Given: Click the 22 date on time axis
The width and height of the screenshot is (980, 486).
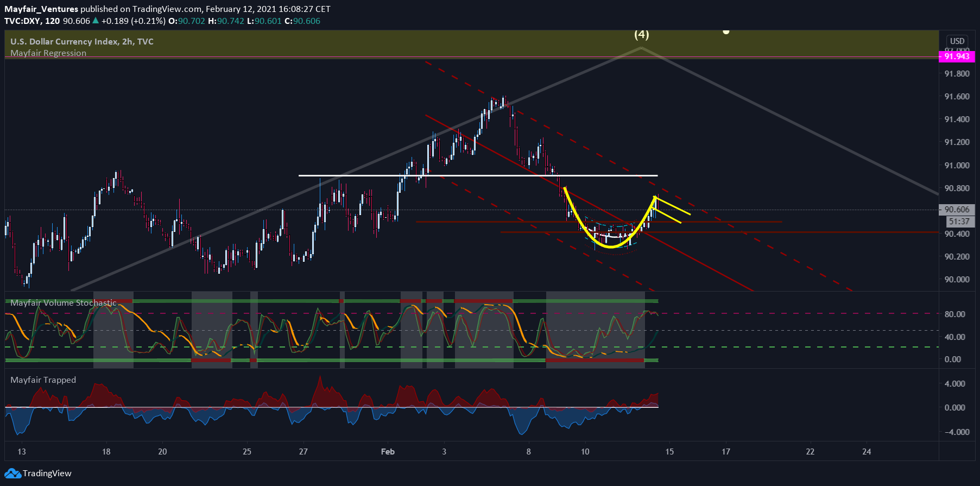Looking at the screenshot, I should click(x=811, y=452).
